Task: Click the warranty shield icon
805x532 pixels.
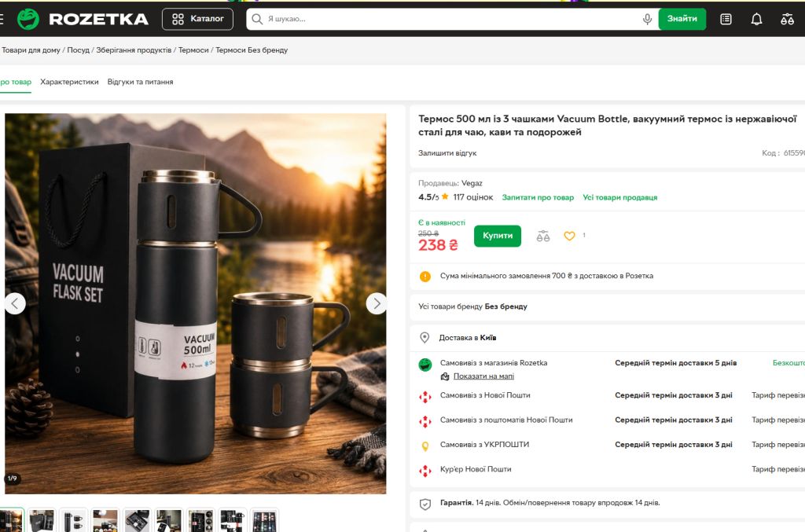Action: 425,504
